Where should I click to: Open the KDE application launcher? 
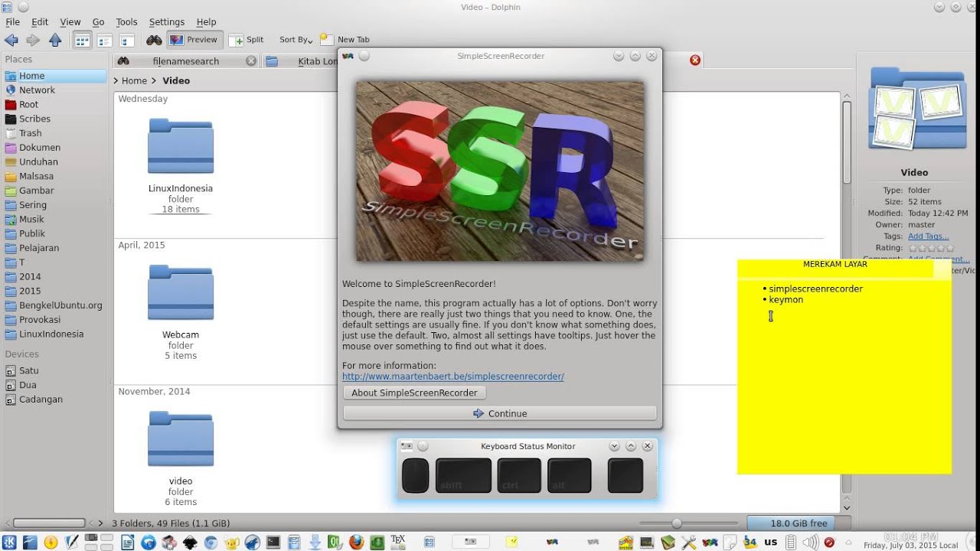tap(10, 543)
